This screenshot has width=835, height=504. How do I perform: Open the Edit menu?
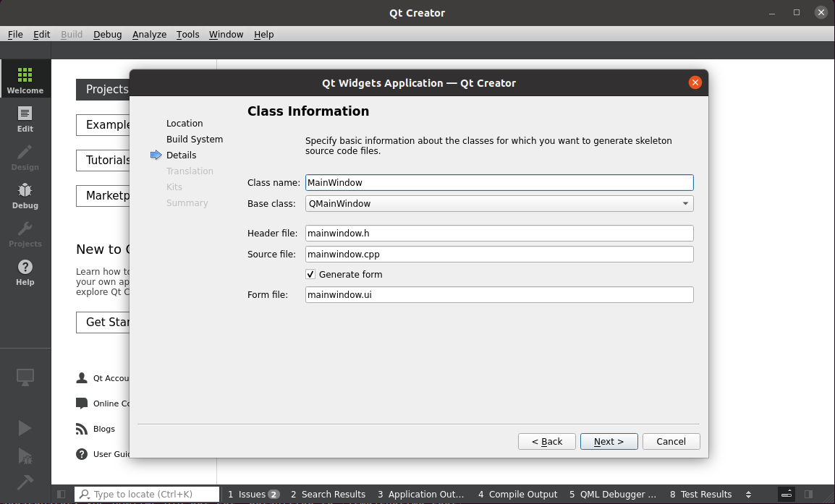point(41,34)
